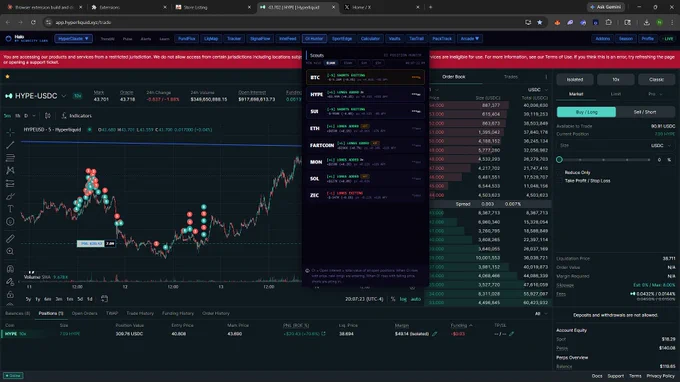Enable the Reduce Only checkbox
Image resolution: width=680 pixels, height=382 pixels.
[560, 173]
